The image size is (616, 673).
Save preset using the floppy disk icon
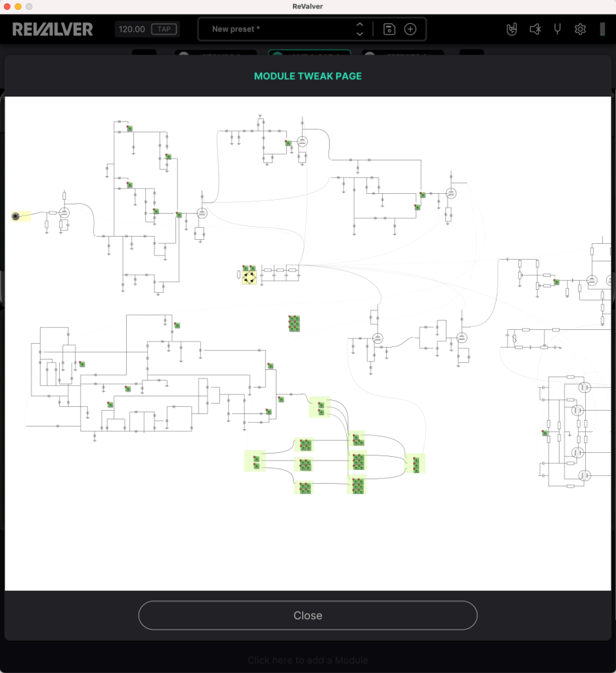click(x=389, y=29)
